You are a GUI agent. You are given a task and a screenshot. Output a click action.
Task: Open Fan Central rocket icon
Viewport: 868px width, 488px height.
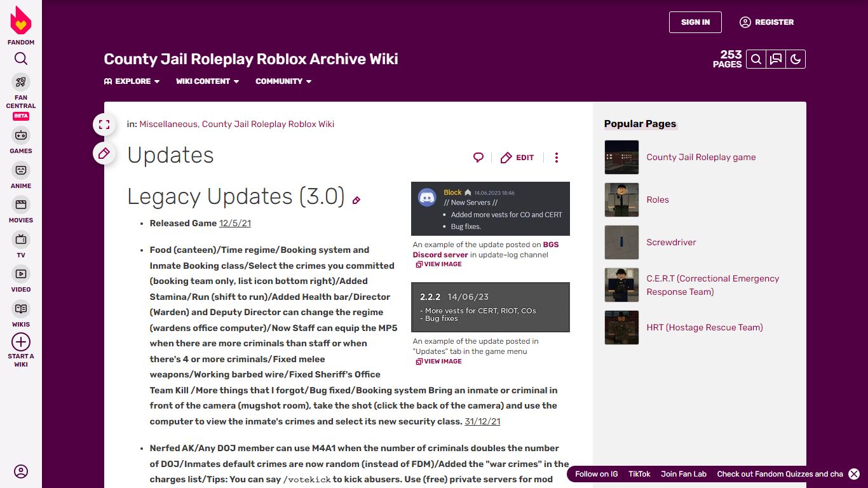pos(21,82)
